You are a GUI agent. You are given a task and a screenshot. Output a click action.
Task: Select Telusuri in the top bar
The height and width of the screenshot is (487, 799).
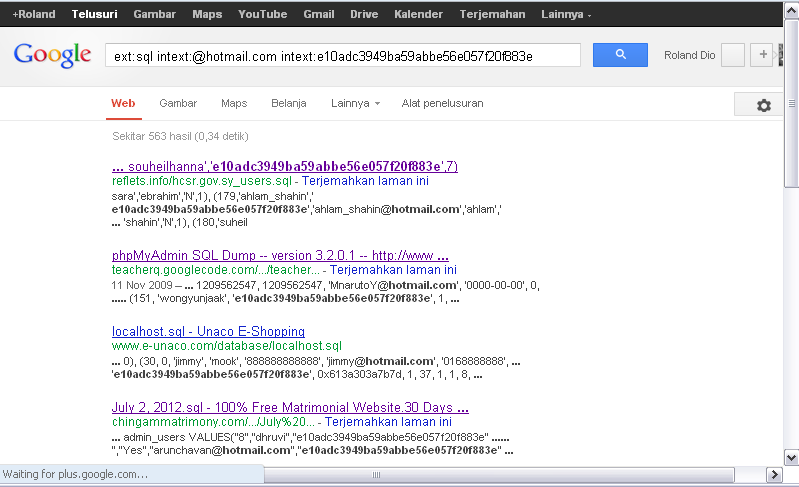[94, 14]
